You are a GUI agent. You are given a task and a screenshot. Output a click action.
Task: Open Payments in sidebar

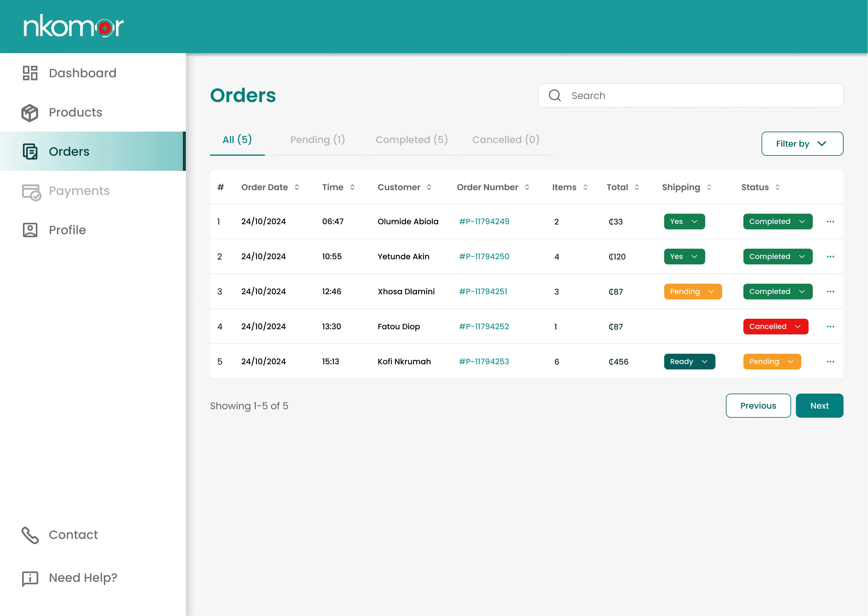pyautogui.click(x=93, y=191)
